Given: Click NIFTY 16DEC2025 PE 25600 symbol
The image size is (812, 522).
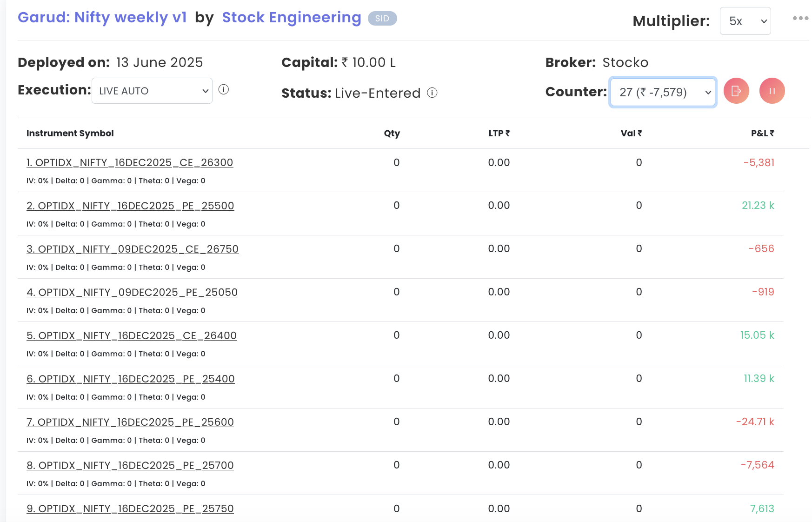Looking at the screenshot, I should [x=130, y=422].
